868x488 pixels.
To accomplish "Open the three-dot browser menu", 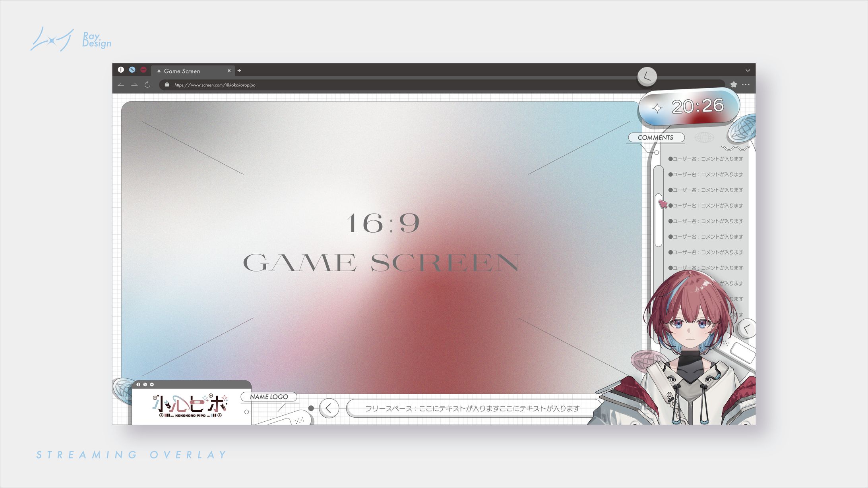I will click(746, 84).
